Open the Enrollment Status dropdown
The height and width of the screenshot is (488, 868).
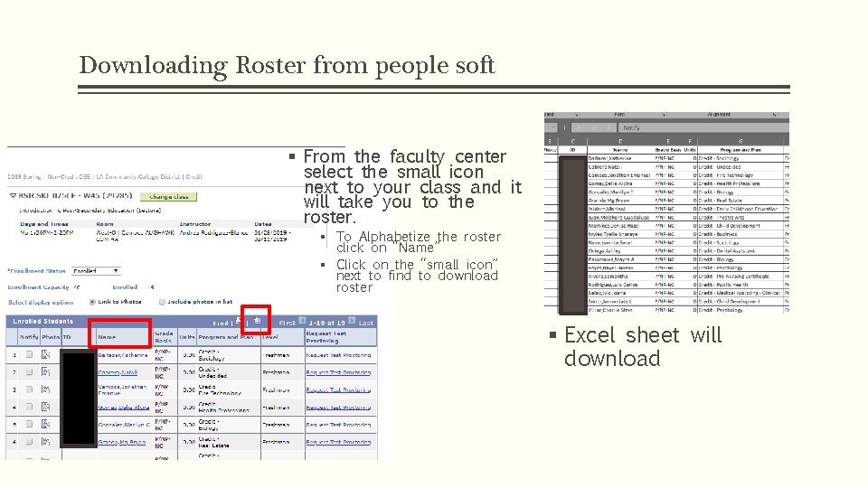97,271
